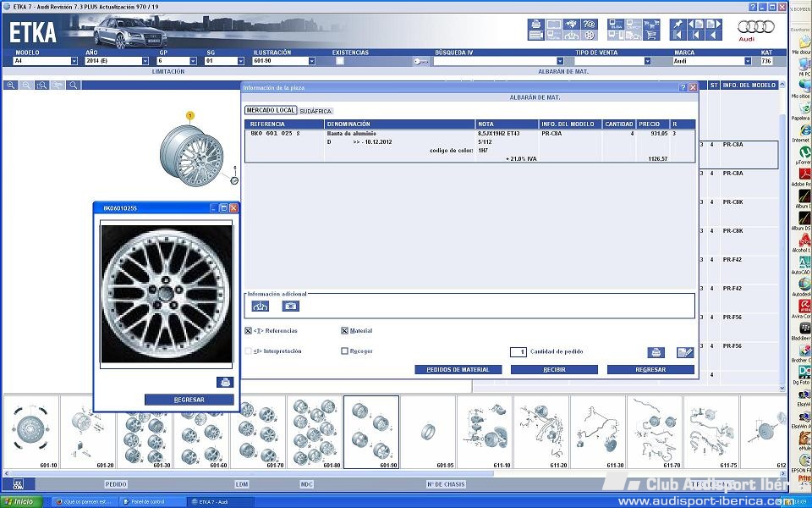Click the Recibir button
Image resolution: width=812 pixels, height=508 pixels.
pos(554,370)
